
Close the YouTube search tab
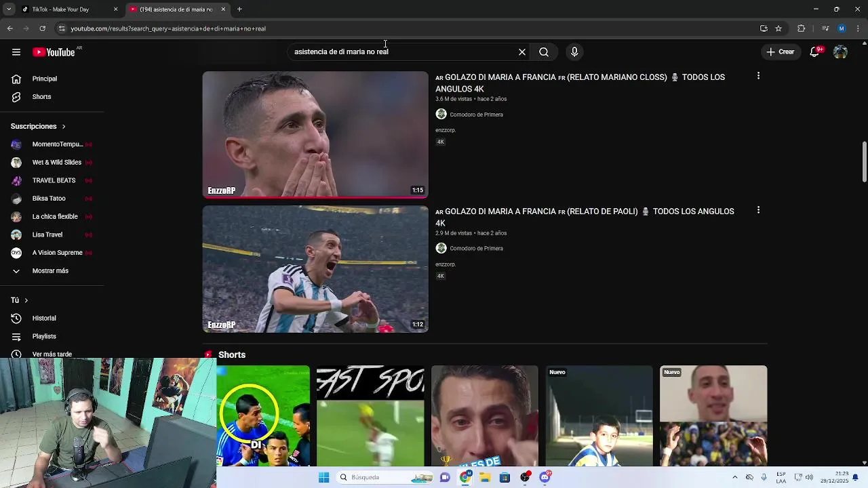[223, 9]
